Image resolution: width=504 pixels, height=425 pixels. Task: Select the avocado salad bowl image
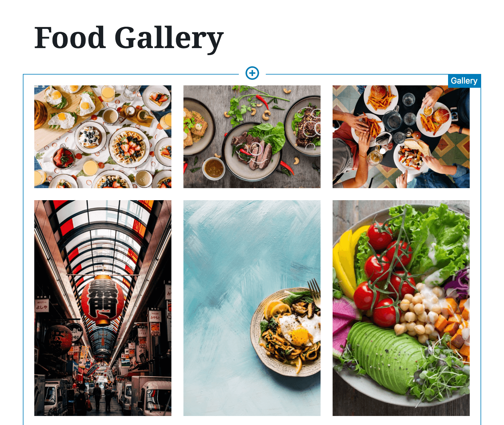[x=401, y=308]
